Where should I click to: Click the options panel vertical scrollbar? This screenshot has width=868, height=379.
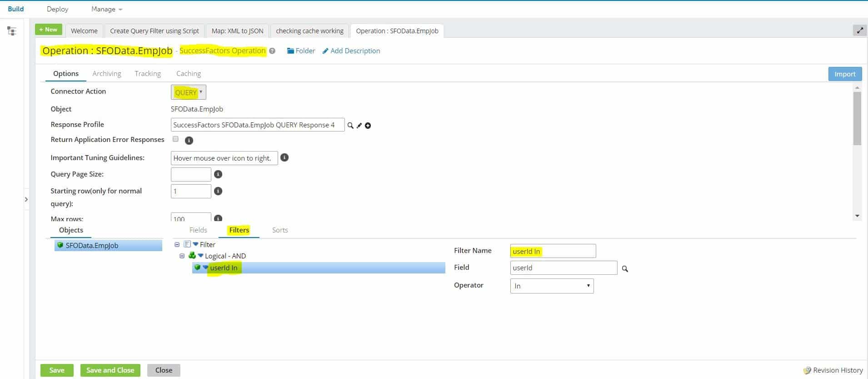[x=857, y=118]
